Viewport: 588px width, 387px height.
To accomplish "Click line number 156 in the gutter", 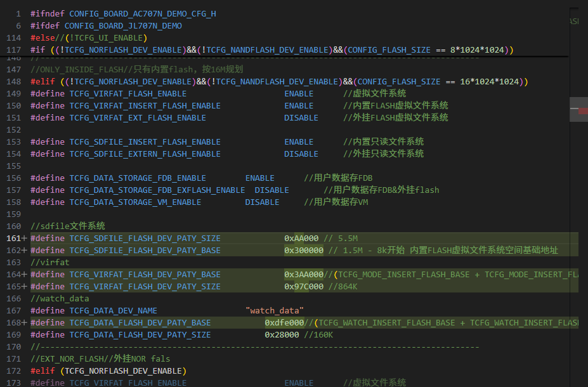I will pos(13,178).
